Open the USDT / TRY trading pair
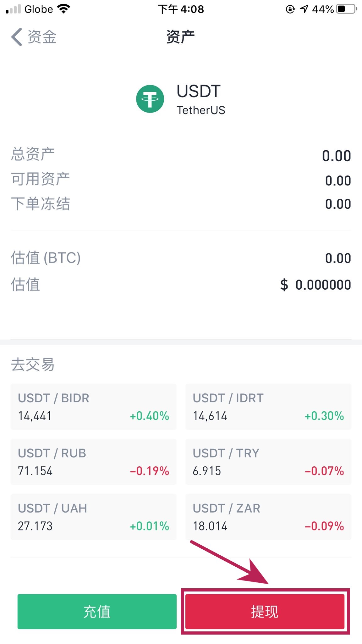 [x=268, y=462]
